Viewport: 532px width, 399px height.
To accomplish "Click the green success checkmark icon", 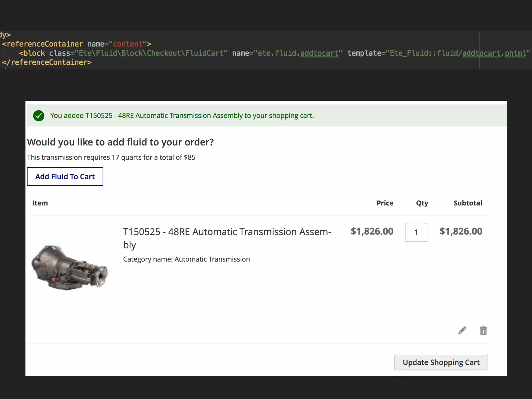I will tap(39, 116).
